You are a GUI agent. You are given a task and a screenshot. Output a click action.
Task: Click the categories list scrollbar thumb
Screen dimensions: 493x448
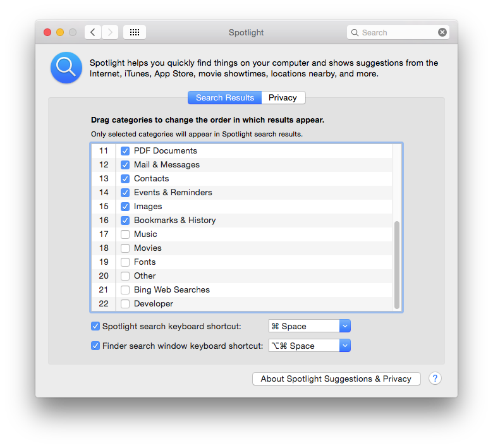tap(397, 265)
